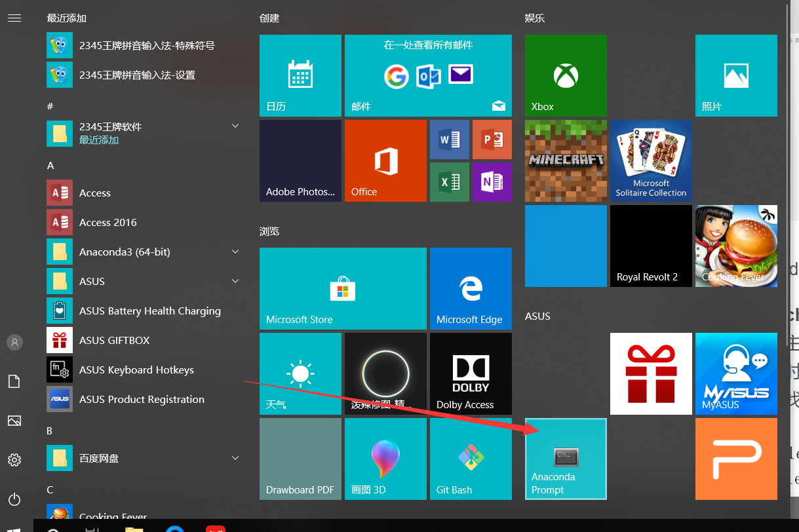Open the Documents icon in the Start rail
The width and height of the screenshot is (799, 532).
[14, 381]
